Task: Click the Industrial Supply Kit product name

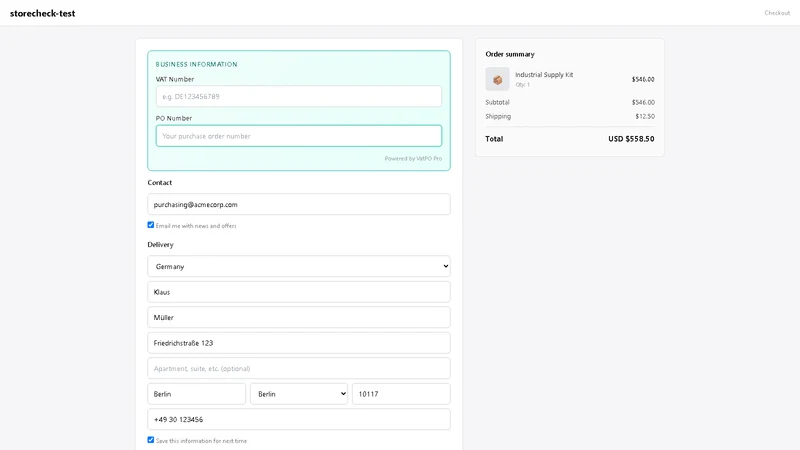Action: tap(544, 74)
